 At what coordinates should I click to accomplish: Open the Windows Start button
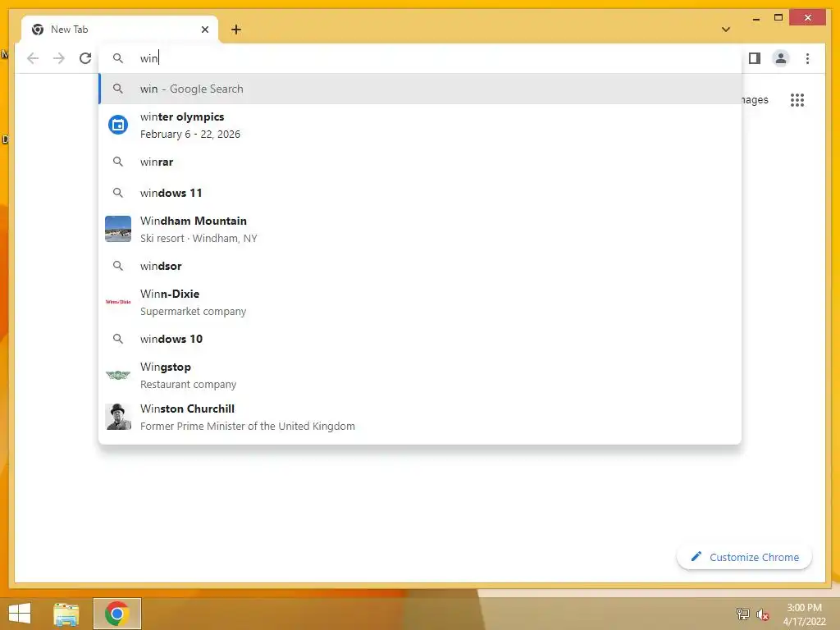20,614
